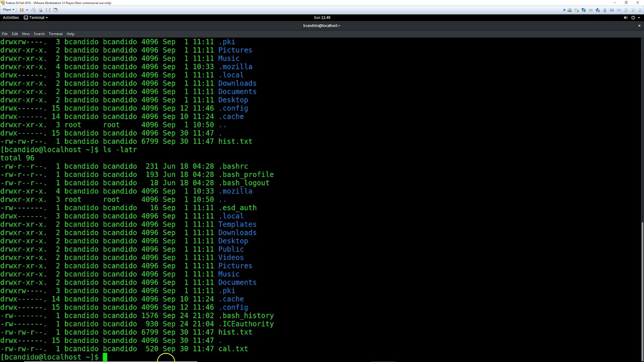
Task: Open the clock showing Sun 11:49
Action: [322, 18]
